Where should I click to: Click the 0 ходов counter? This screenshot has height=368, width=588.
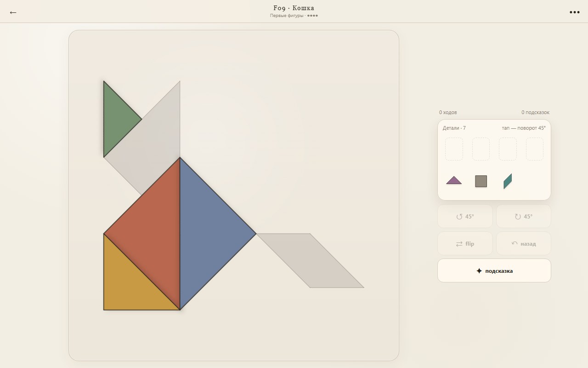[x=448, y=112]
